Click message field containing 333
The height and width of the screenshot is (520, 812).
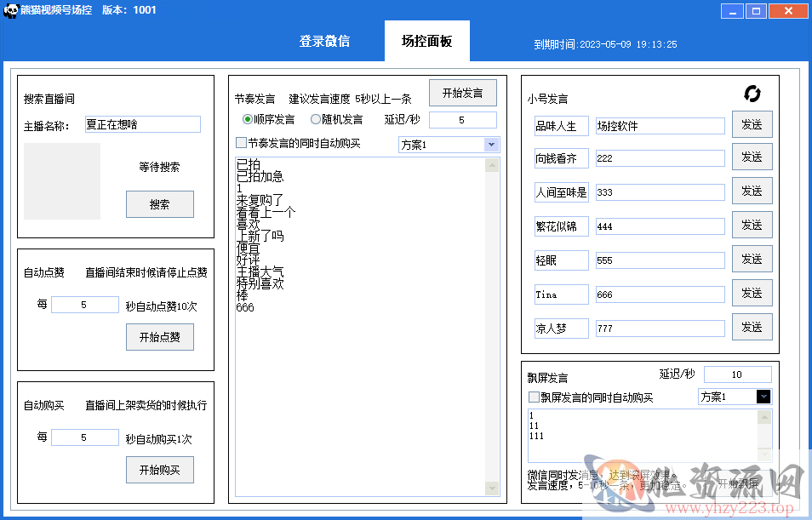click(x=660, y=192)
